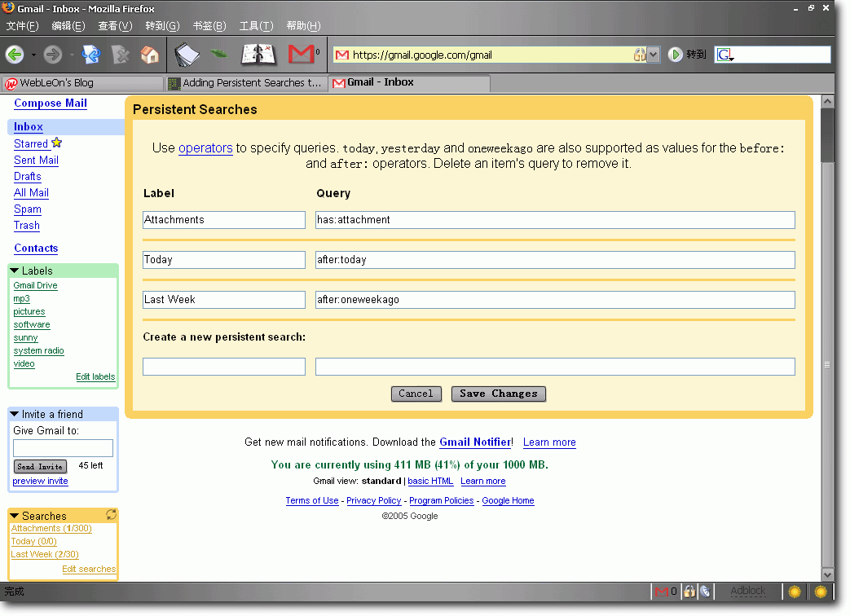Open the Attachments (1/300) saved search

[x=51, y=528]
